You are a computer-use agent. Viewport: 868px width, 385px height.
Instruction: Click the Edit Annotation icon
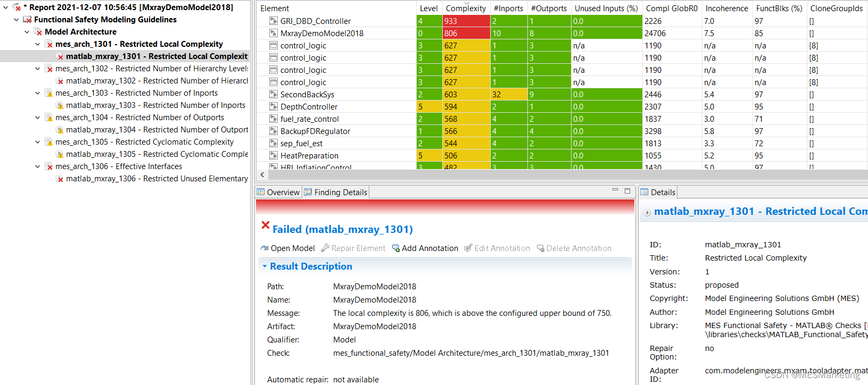pyautogui.click(x=468, y=248)
